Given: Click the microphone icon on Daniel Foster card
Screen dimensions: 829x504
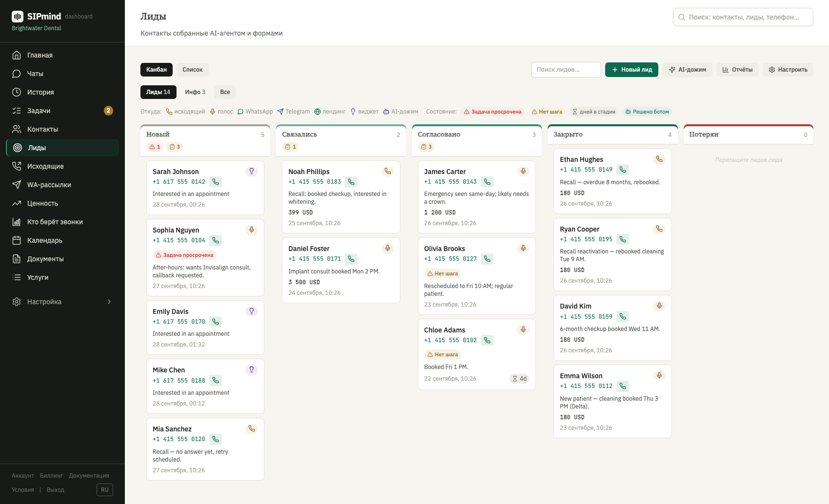Looking at the screenshot, I should (x=388, y=248).
